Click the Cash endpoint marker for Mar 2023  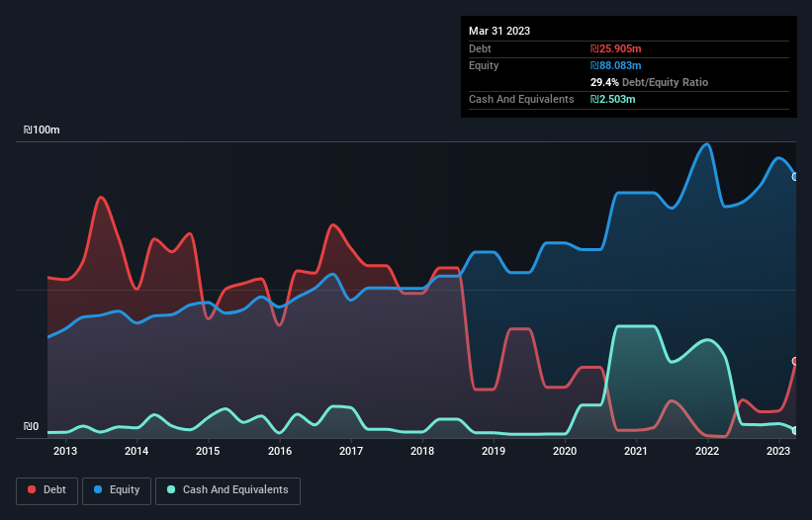point(795,430)
